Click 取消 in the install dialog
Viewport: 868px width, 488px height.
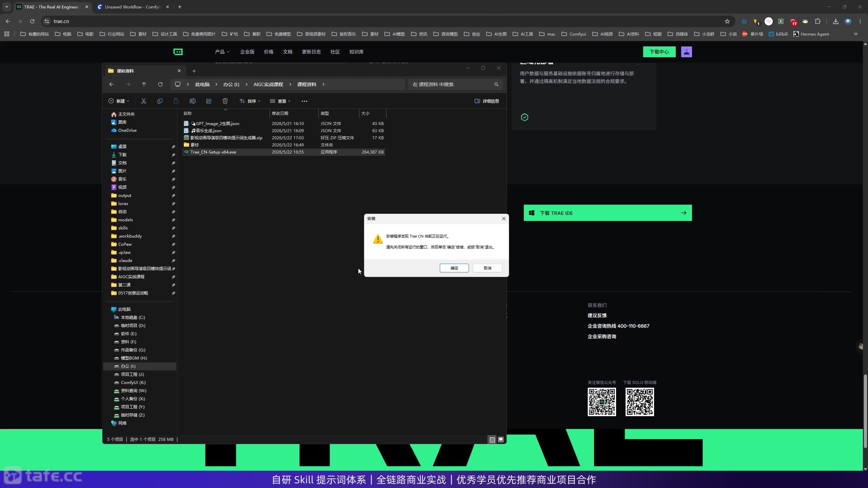coord(487,268)
